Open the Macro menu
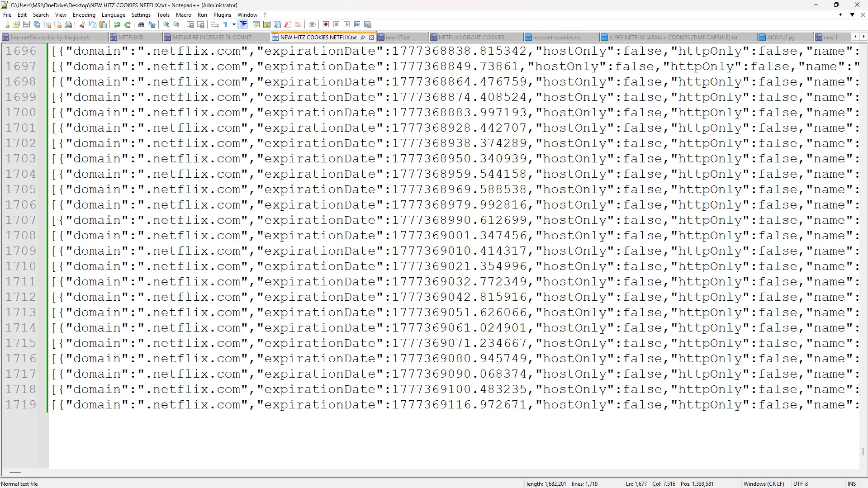868x488 pixels. tap(184, 15)
